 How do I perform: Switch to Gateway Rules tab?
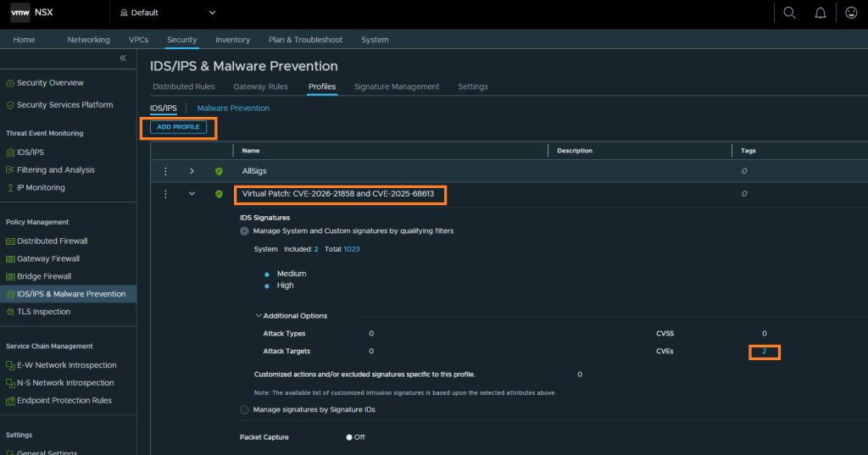tap(261, 87)
